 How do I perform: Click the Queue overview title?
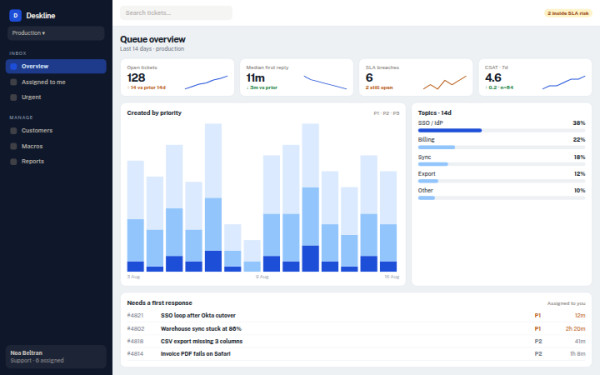153,39
